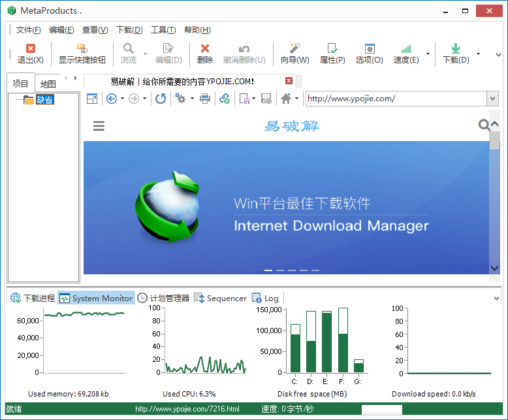This screenshot has width=508, height=420.
Task: Open the Sequencer tab
Action: pyautogui.click(x=220, y=298)
